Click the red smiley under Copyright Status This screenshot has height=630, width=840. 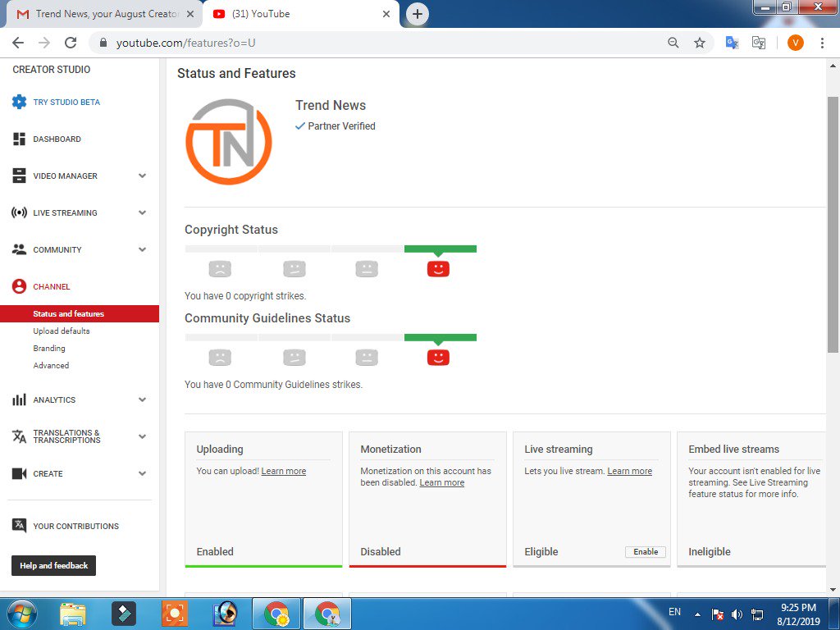438,268
